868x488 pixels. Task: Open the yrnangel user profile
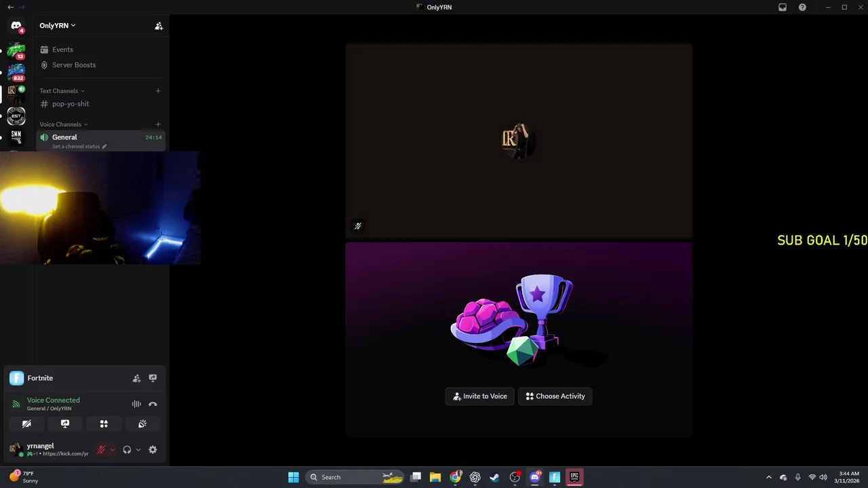click(x=49, y=449)
